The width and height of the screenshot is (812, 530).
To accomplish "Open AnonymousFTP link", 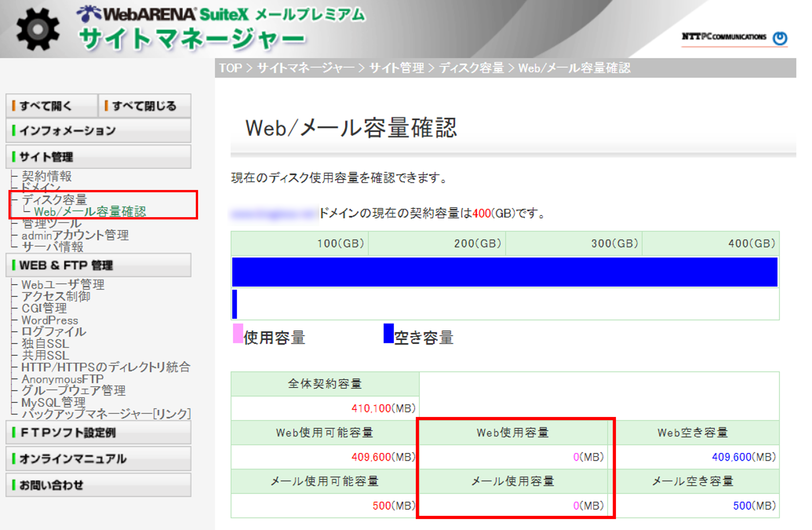I will pos(63,379).
